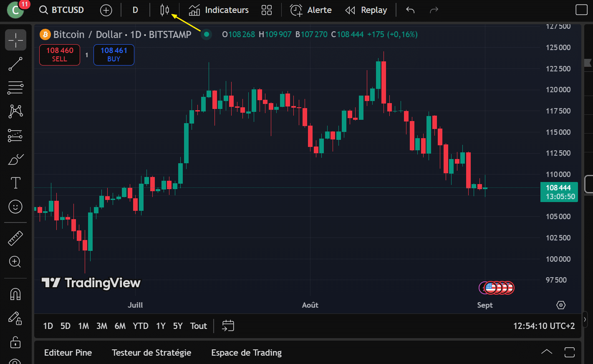The image size is (593, 364).
Task: Toggle stay in drawing mode
Action: pos(15,318)
